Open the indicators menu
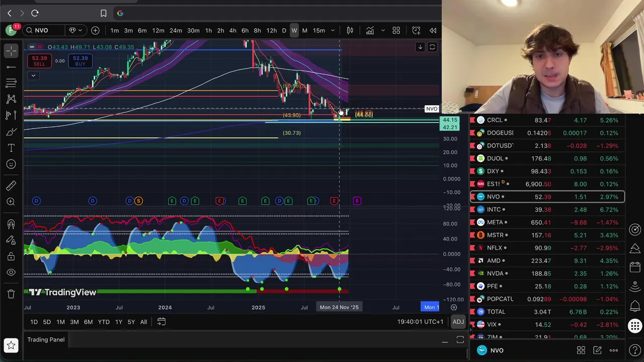 click(370, 31)
